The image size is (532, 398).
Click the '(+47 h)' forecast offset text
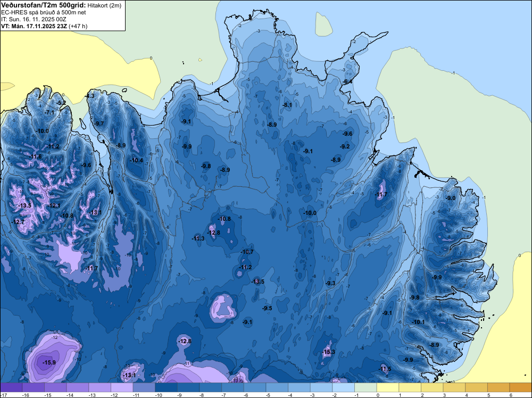78,26
